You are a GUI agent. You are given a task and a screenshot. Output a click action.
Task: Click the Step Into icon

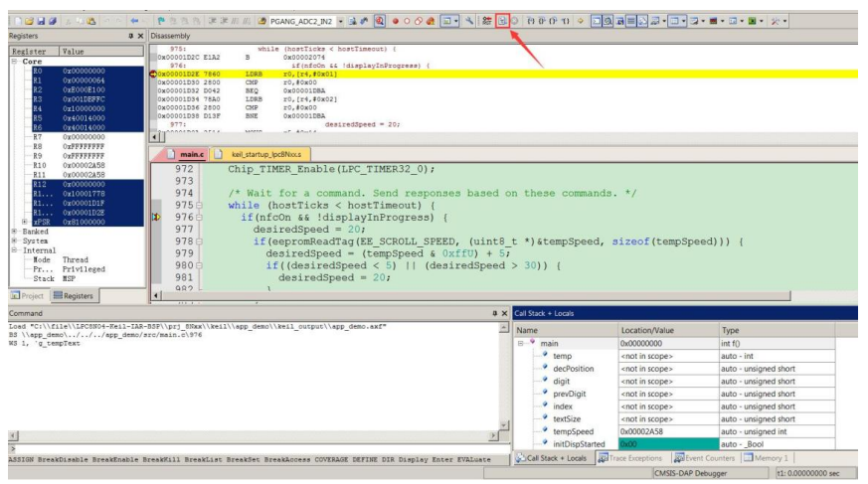(530, 21)
